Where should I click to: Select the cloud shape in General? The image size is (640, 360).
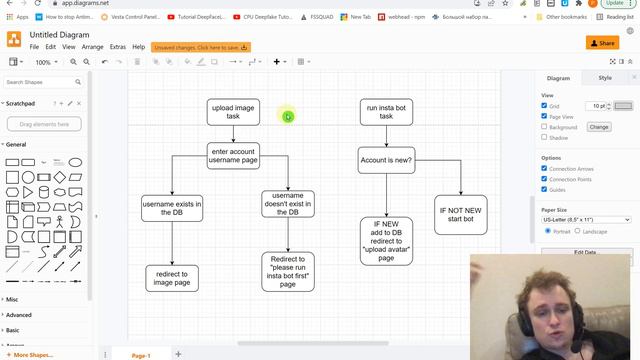click(x=60, y=192)
